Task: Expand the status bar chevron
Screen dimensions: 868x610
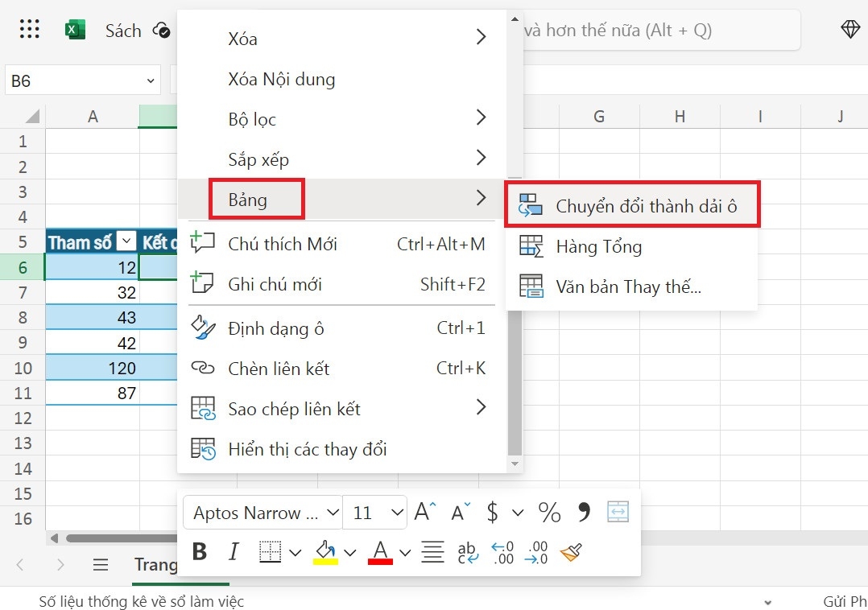Action: (768, 602)
